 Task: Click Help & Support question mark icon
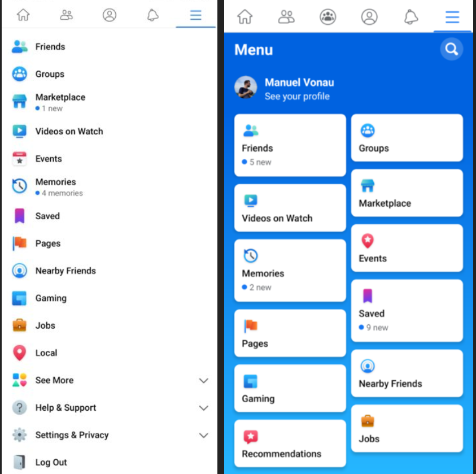pos(19,407)
